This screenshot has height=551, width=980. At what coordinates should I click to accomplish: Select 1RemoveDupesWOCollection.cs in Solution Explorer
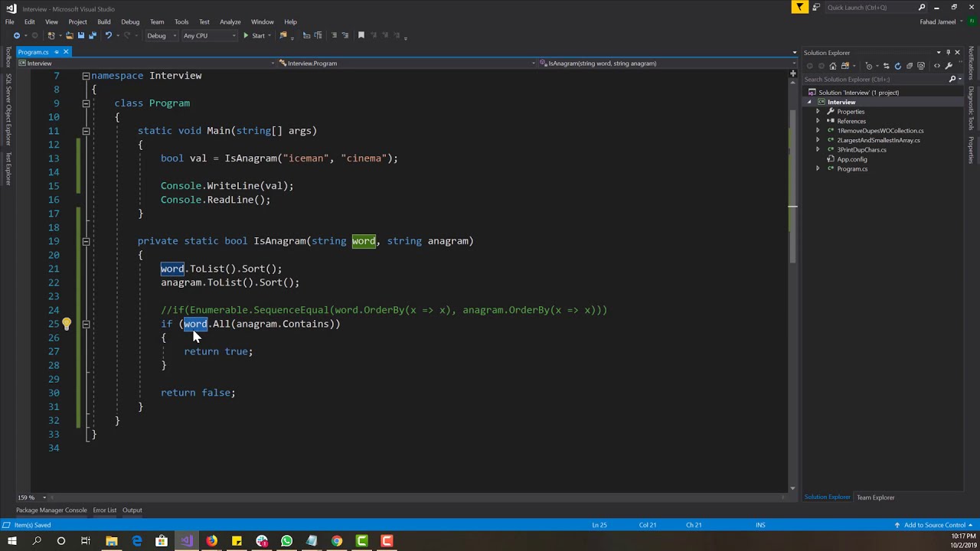coord(880,131)
